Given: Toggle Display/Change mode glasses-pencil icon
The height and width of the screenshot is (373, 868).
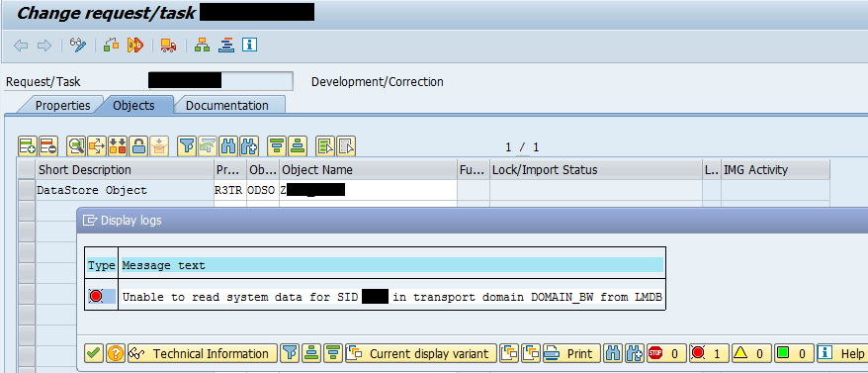Looking at the screenshot, I should tap(79, 45).
